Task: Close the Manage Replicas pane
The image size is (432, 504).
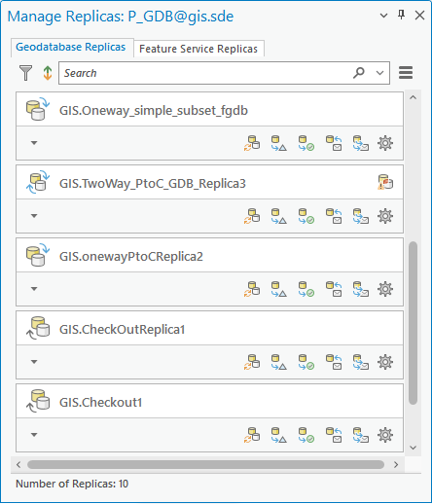Action: (419, 15)
